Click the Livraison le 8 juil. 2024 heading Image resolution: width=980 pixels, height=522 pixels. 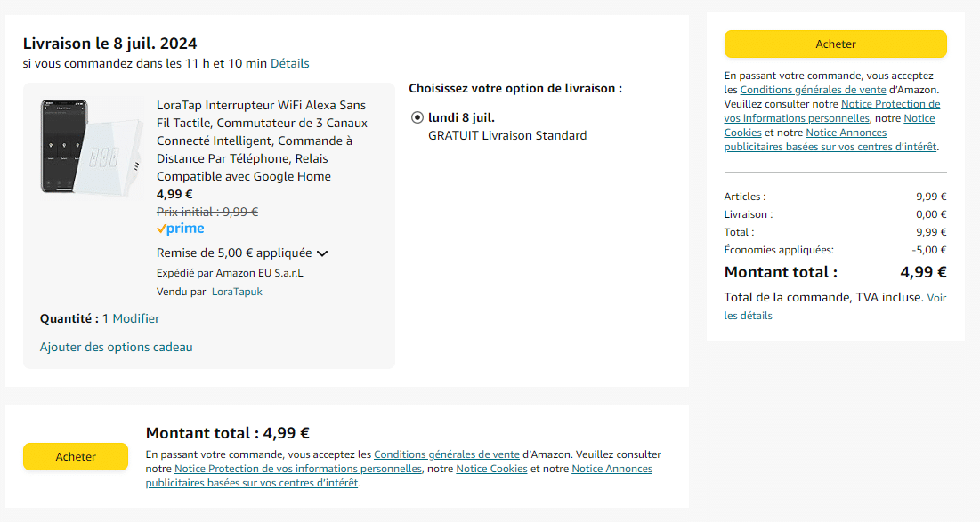pyautogui.click(x=110, y=44)
